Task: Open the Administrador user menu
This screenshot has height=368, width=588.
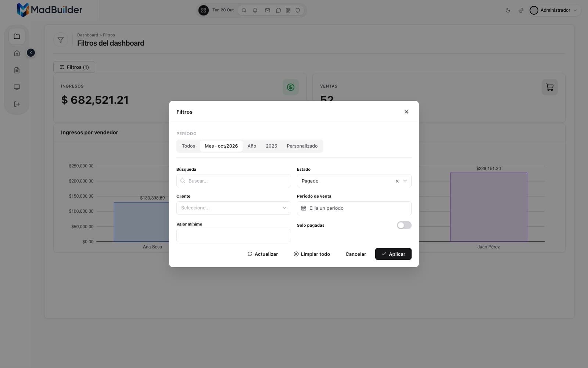Action: tap(555, 10)
